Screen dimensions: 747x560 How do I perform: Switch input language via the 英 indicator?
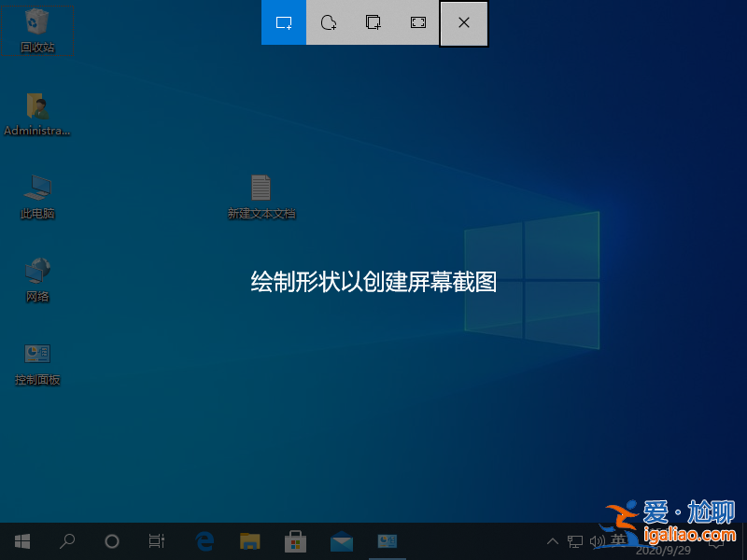[x=619, y=540]
